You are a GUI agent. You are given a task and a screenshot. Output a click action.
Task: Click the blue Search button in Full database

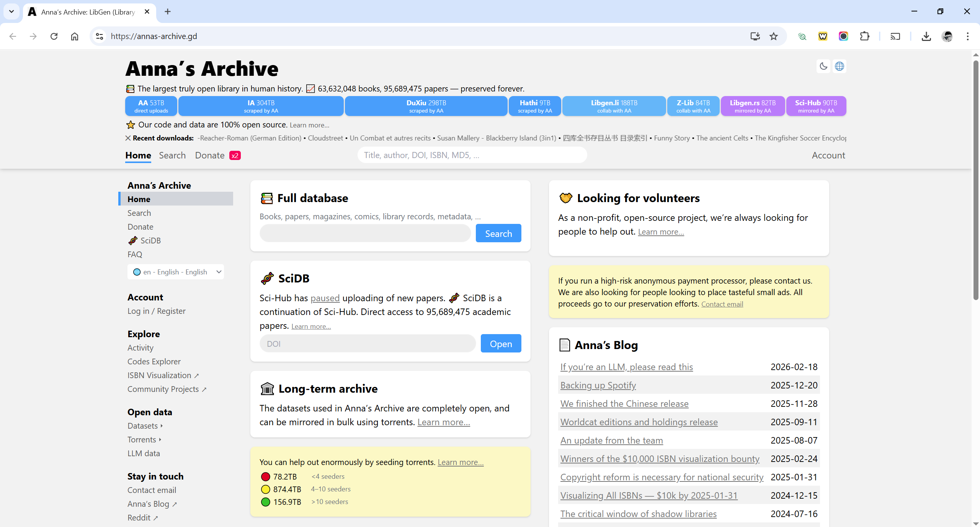point(498,233)
